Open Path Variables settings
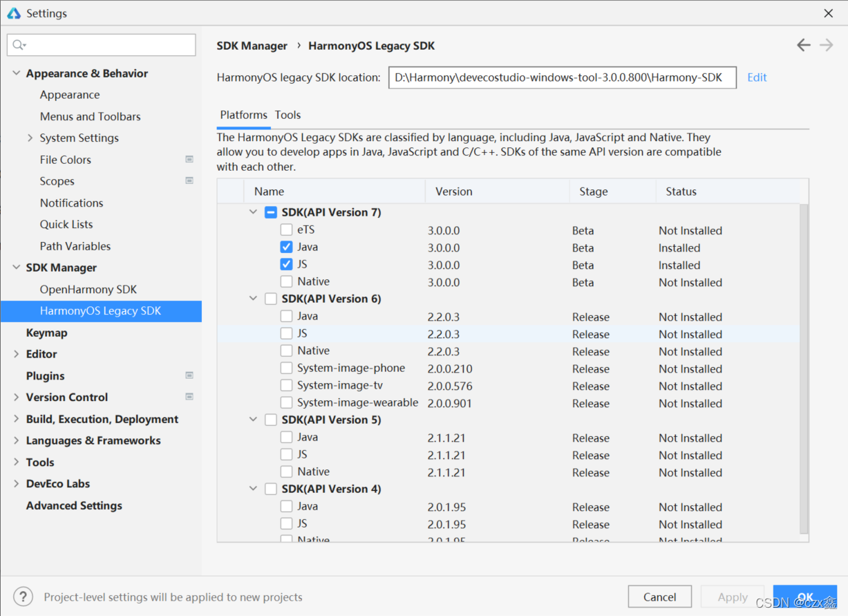The height and width of the screenshot is (616, 848). click(x=75, y=245)
